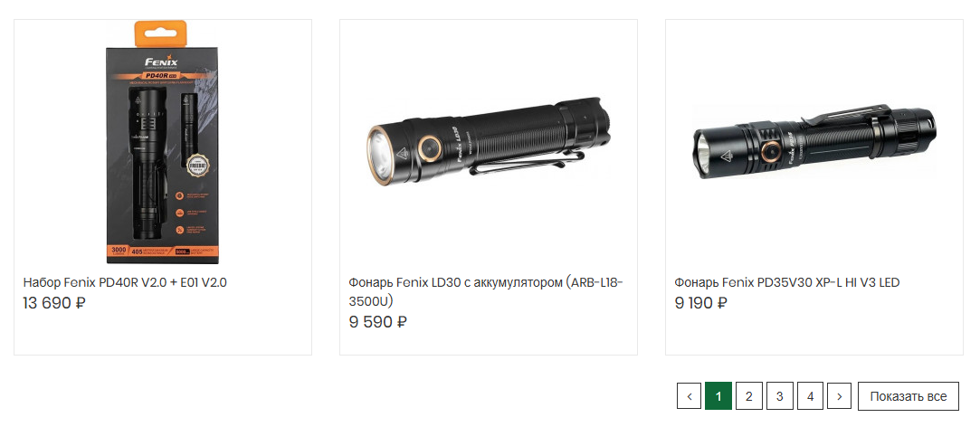This screenshot has width=980, height=427.
Task: Open the Fenix LD30 flashlight photo
Action: pos(489,145)
